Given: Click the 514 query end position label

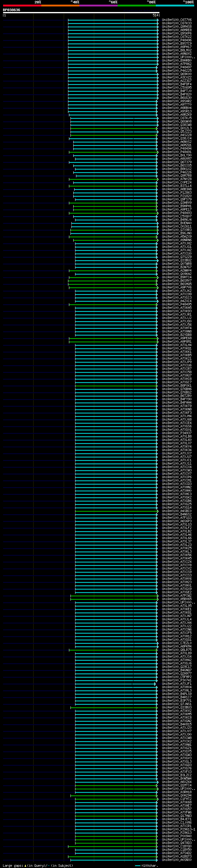Looking at the screenshot, I should click(155, 15).
